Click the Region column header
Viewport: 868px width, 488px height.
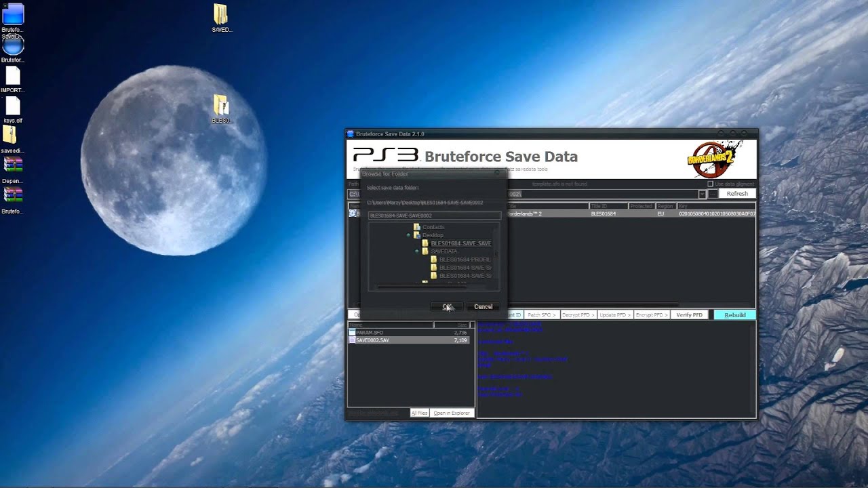[665, 206]
